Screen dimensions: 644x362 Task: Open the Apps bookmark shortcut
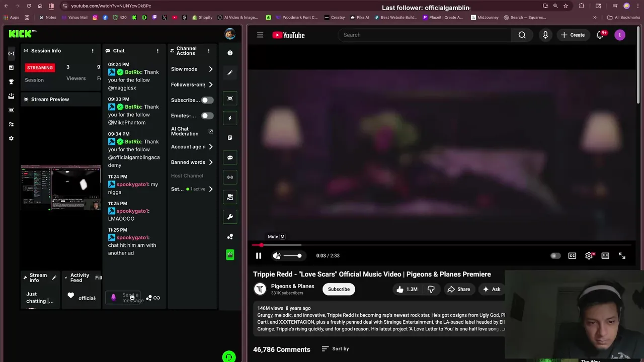pyautogui.click(x=12, y=17)
